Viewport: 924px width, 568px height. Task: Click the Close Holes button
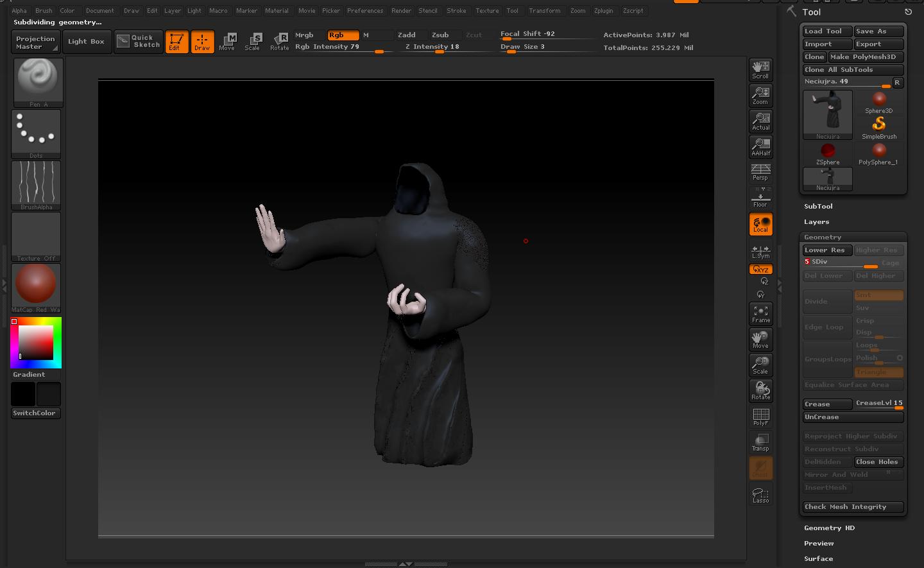click(x=878, y=461)
